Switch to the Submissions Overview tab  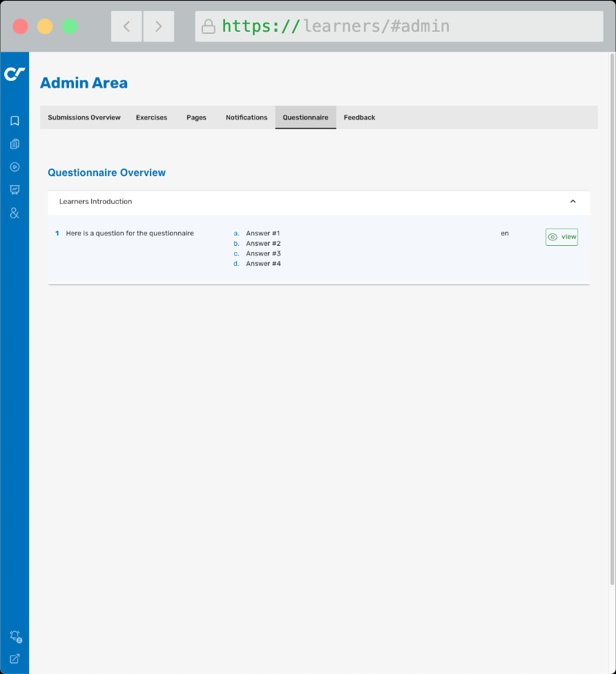point(84,117)
